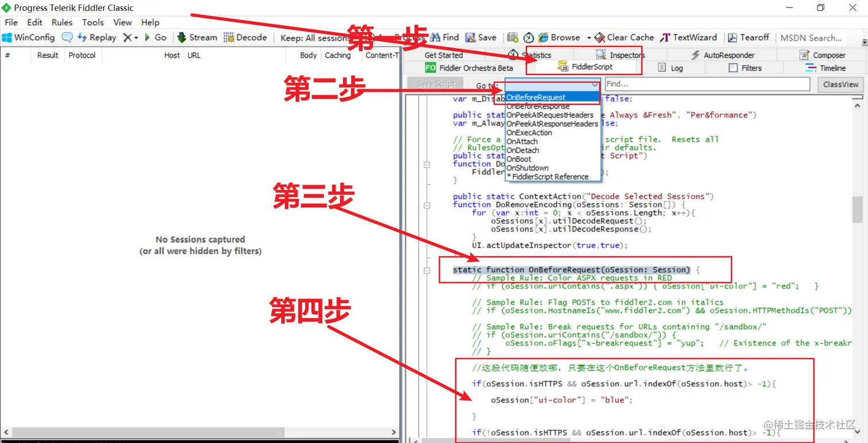Image resolution: width=868 pixels, height=443 pixels.
Task: Open the Edit menu
Action: click(x=34, y=22)
